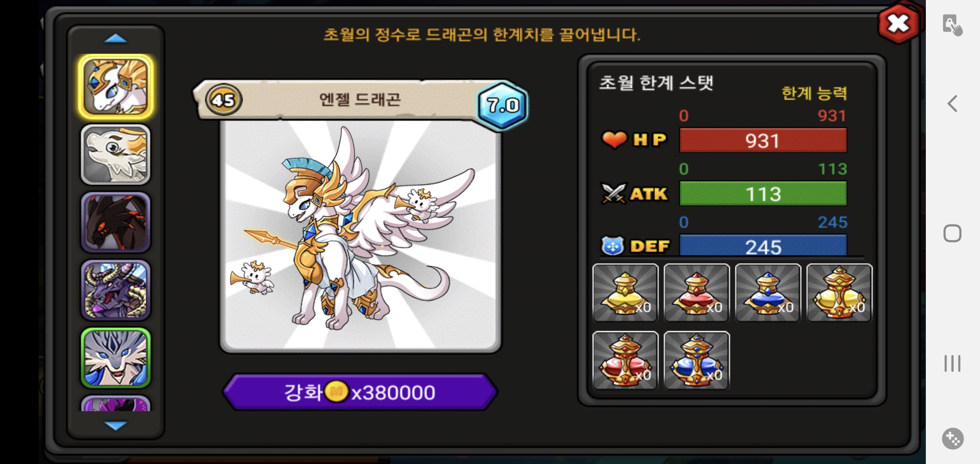This screenshot has width=980, height=464.
Task: Move up the dragon list with the up arrow
Action: click(116, 39)
